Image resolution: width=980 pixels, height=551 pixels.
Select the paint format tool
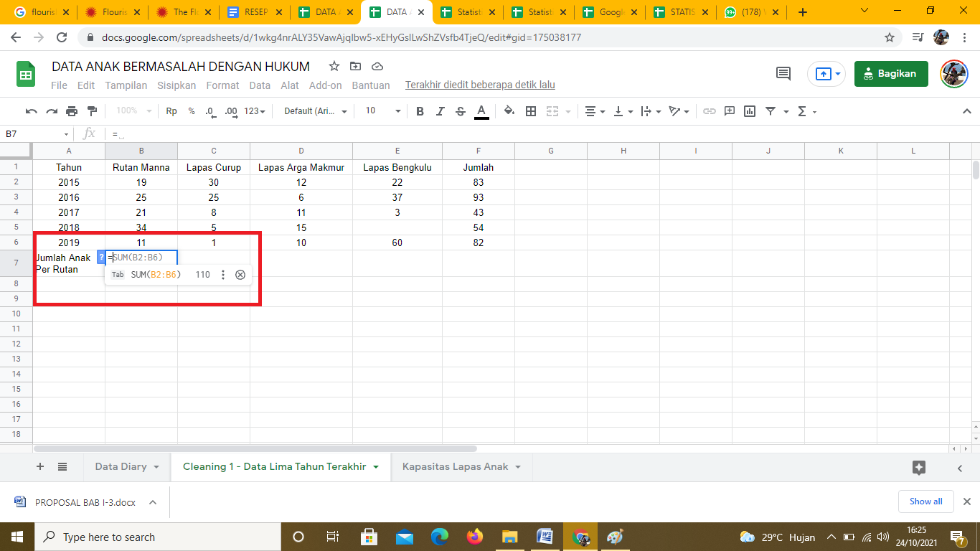[92, 111]
